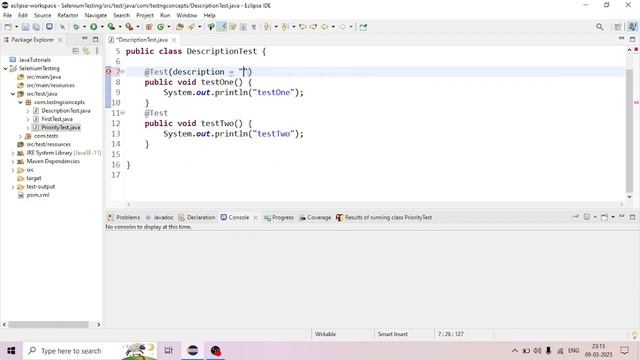640x360 pixels.
Task: Open the dropdown arrow next to the Run button
Action: coord(102,27)
